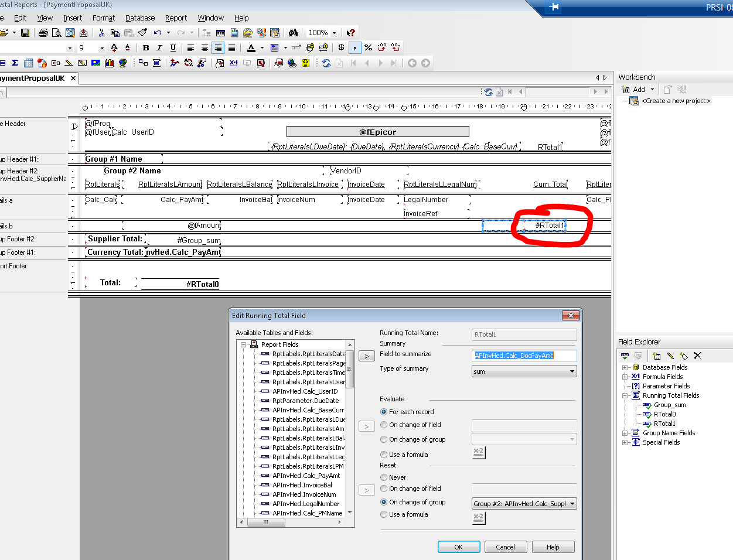Screen dimensions: 733x560
Task: Open the Type of summary dropdown
Action: 572,371
